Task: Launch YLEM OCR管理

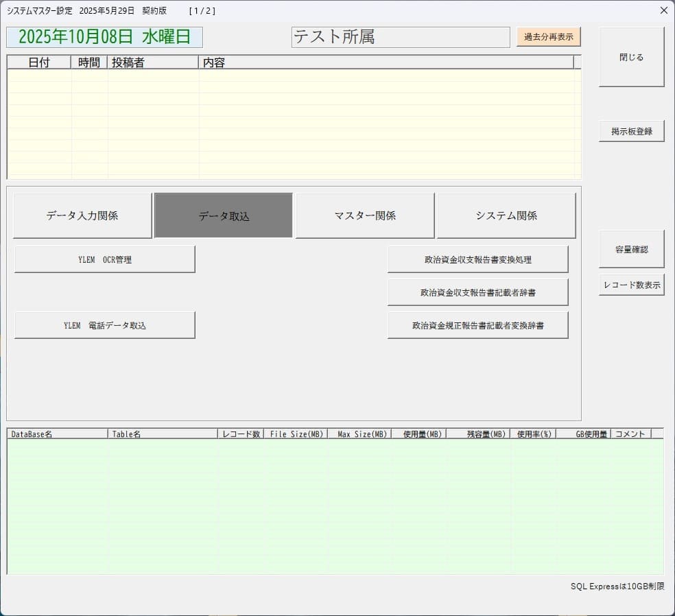Action: click(105, 259)
